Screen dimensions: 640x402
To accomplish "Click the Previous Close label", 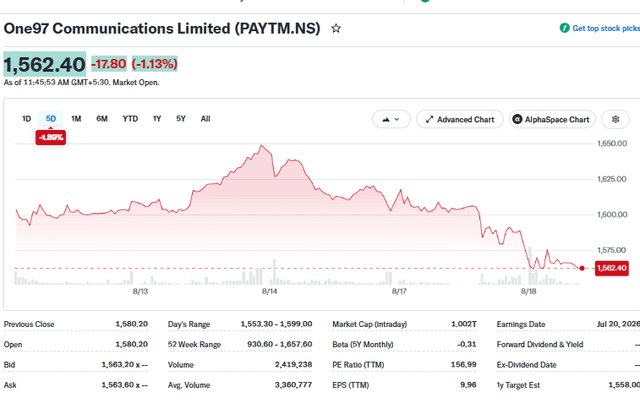I will click(x=29, y=324).
